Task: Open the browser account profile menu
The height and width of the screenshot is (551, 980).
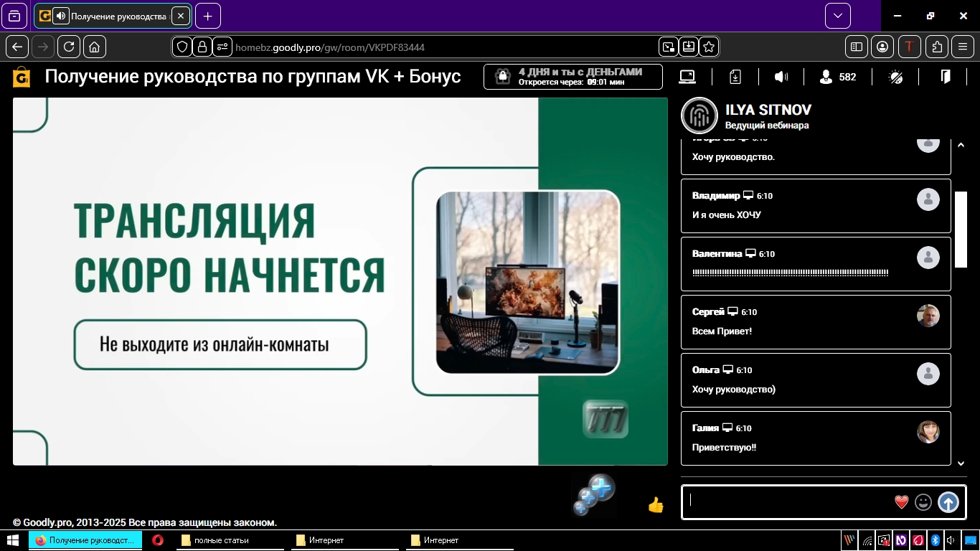Action: (882, 47)
